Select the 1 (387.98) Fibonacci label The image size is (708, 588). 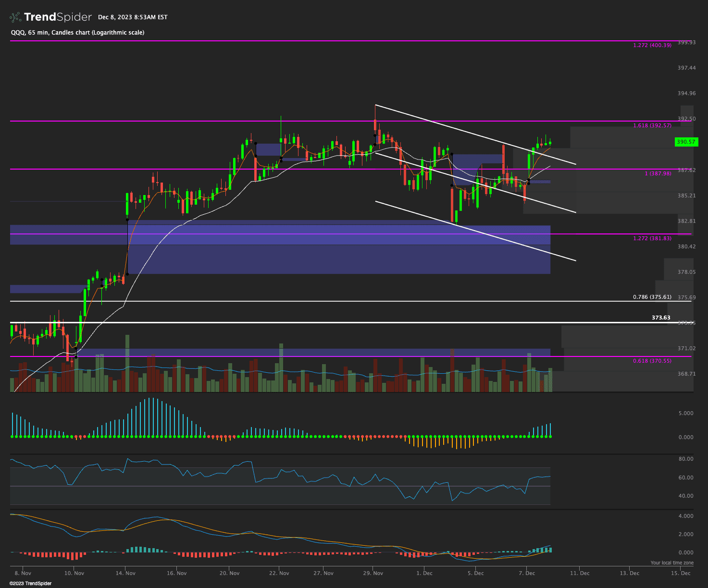point(658,173)
